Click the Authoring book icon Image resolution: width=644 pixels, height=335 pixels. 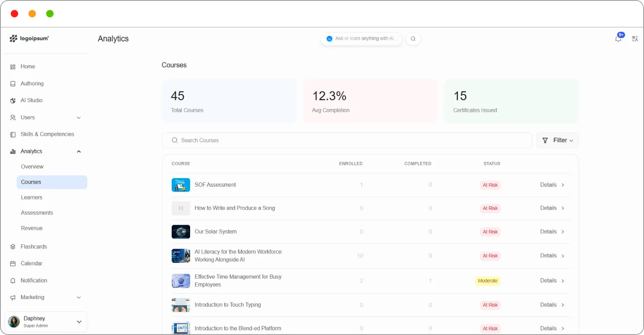pos(13,84)
